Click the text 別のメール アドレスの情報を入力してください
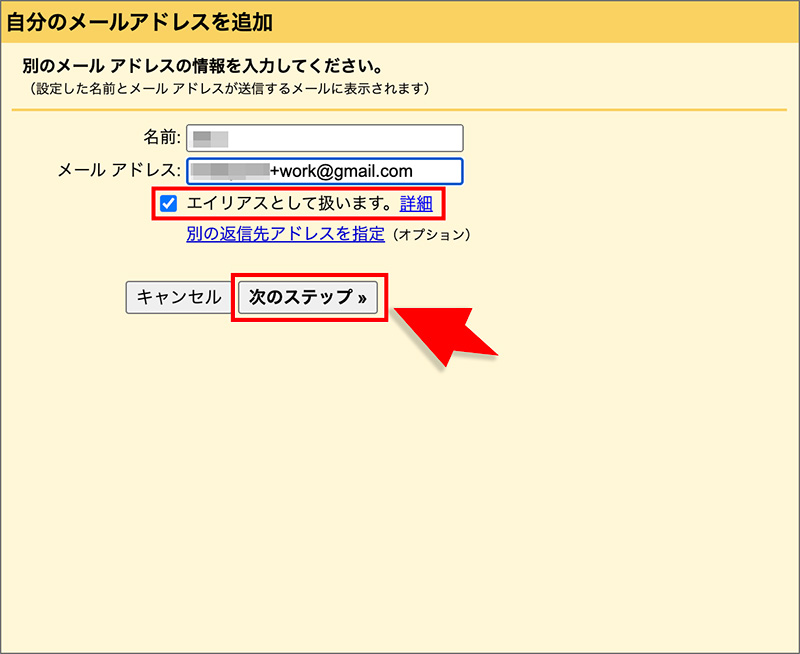Screen dimensions: 800x654 [203, 66]
